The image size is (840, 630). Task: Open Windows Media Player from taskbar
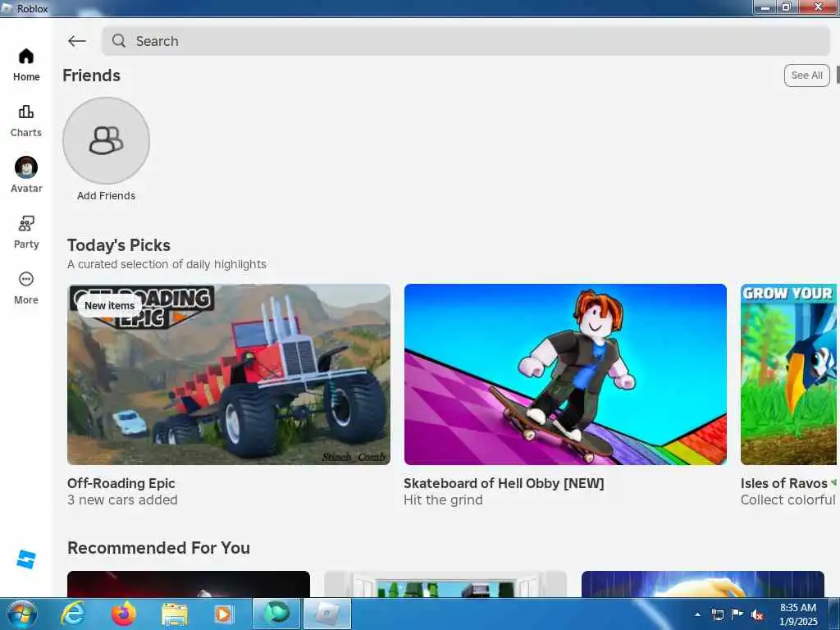(223, 614)
